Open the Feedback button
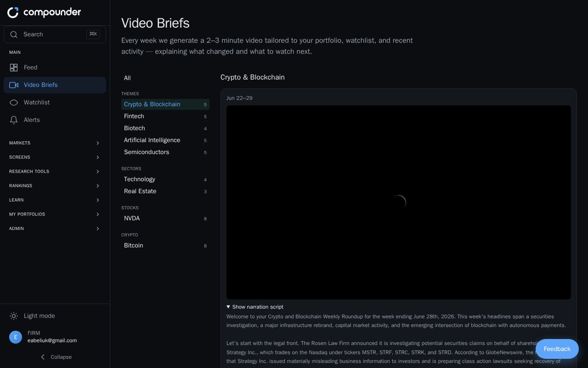 (557, 349)
